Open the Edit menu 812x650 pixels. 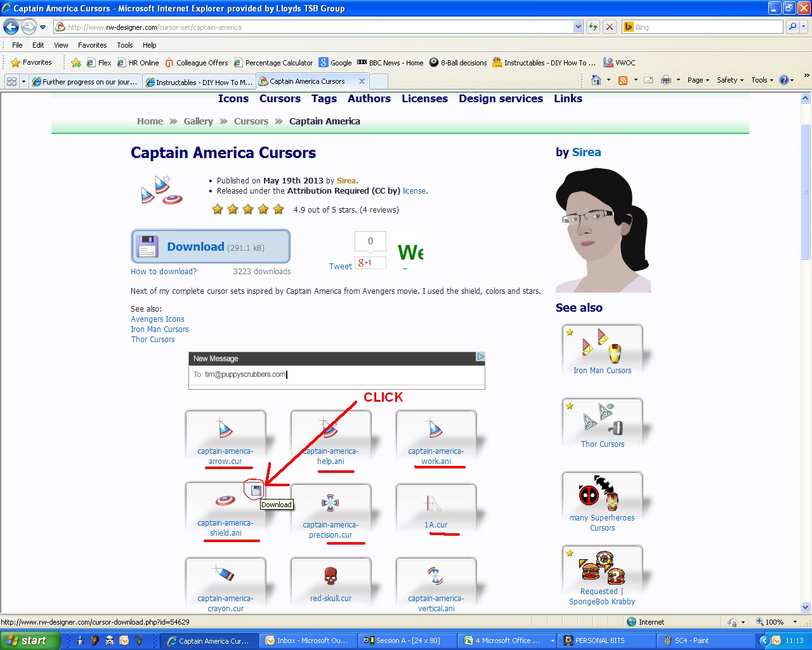point(38,45)
